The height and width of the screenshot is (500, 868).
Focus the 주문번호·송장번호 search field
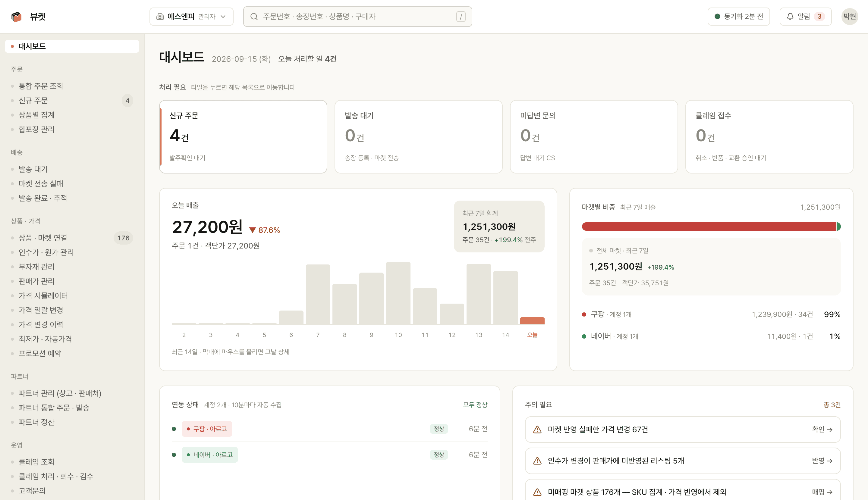click(357, 17)
